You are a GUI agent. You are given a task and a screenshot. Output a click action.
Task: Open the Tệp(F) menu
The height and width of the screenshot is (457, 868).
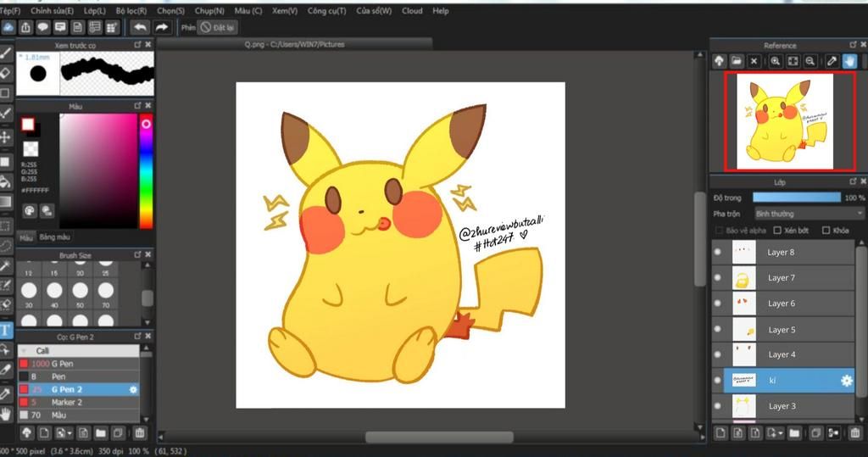(10, 10)
